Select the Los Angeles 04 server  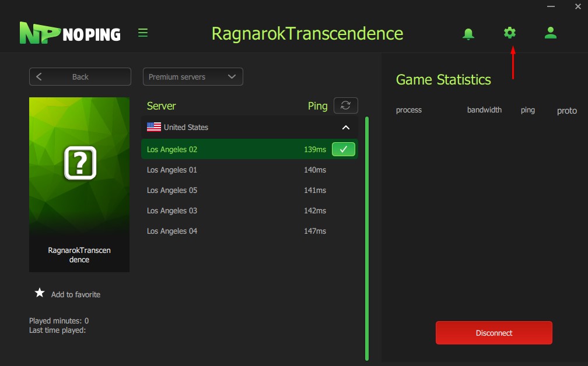tap(250, 231)
